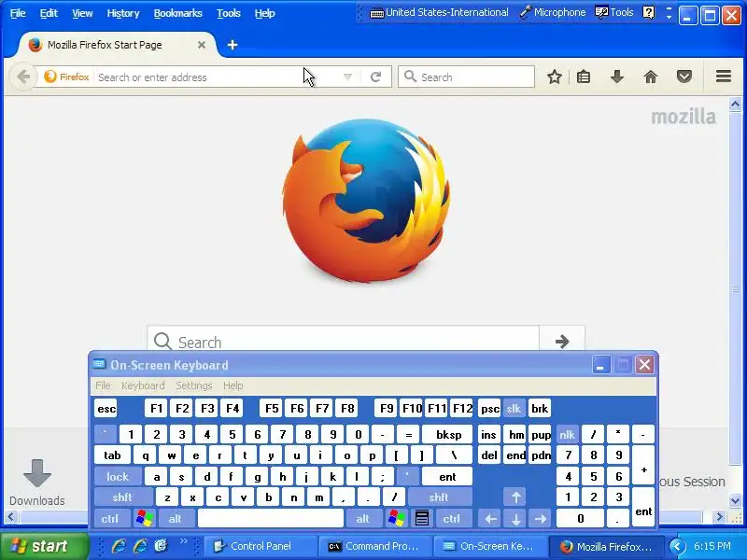Image resolution: width=747 pixels, height=560 pixels.
Task: Click horizontal scrollbar left arrow
Action: (x=11, y=517)
